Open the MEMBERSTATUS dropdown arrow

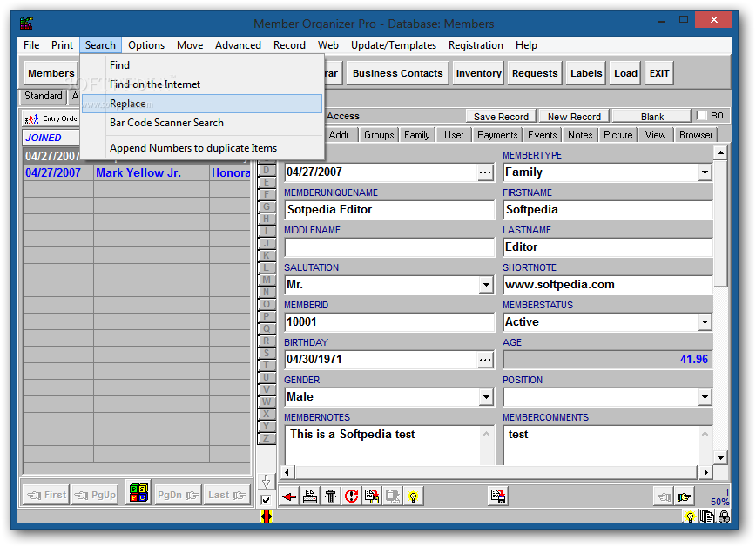tap(705, 321)
